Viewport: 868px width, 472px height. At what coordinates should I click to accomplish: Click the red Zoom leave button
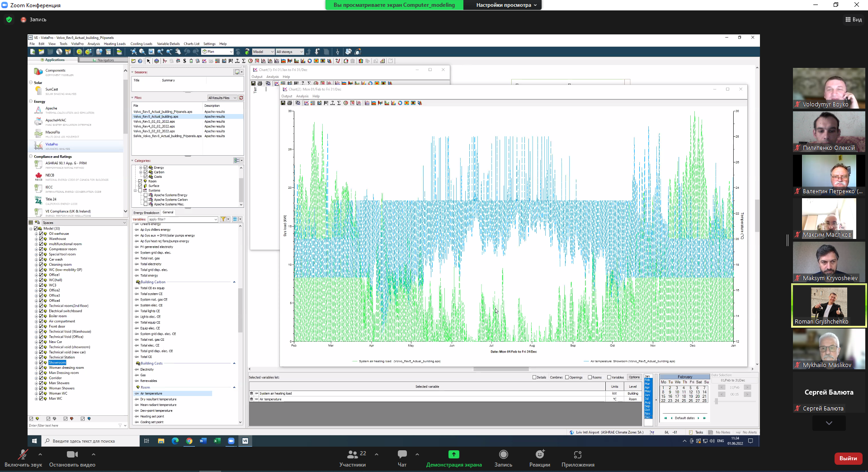(x=848, y=458)
